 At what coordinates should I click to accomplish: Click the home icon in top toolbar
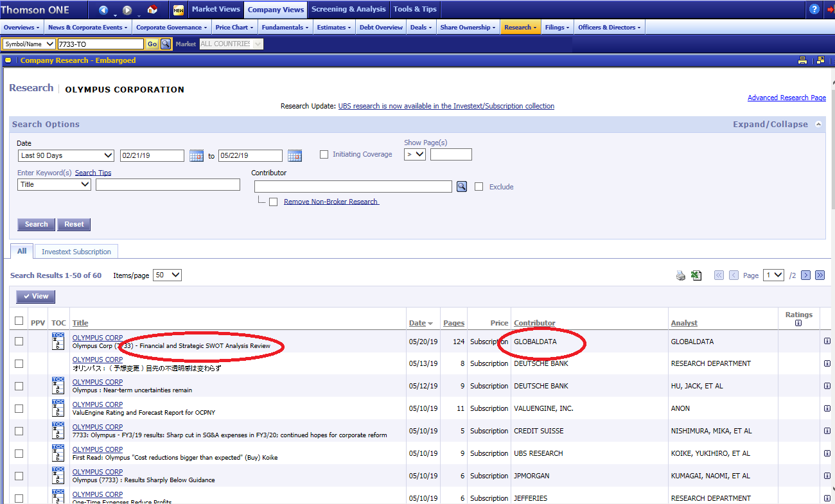pyautogui.click(x=152, y=10)
